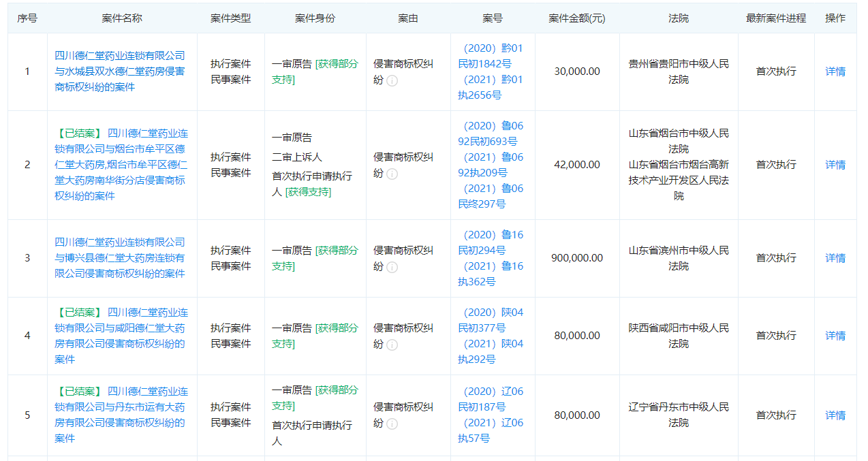
Task: Open case number (2020)辽06民初187号
Action: (491, 399)
